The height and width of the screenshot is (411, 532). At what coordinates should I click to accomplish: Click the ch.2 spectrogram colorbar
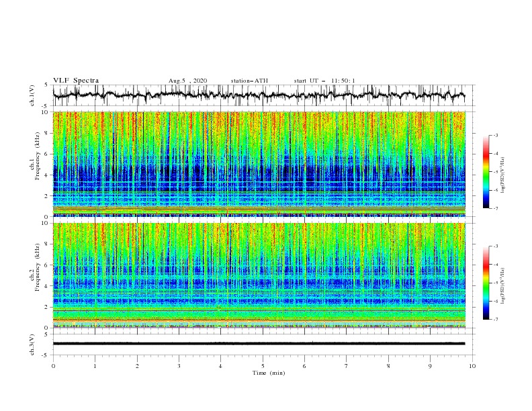[x=486, y=283]
